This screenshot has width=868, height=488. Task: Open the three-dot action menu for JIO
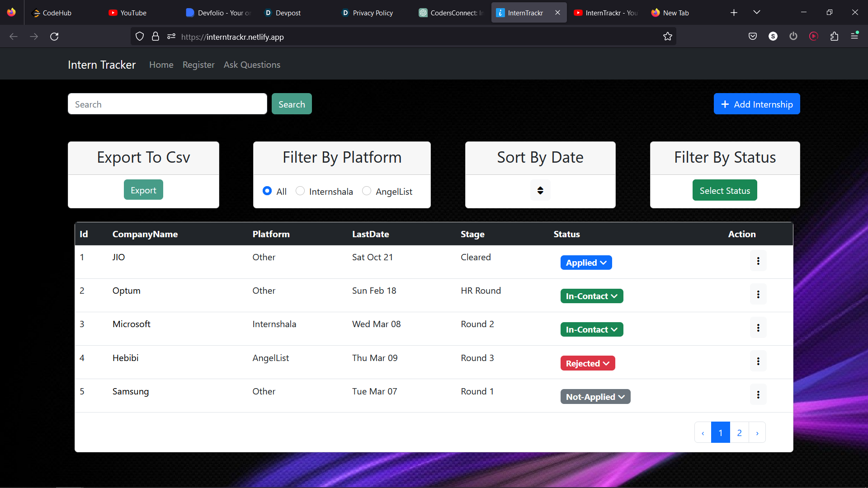tap(758, 261)
